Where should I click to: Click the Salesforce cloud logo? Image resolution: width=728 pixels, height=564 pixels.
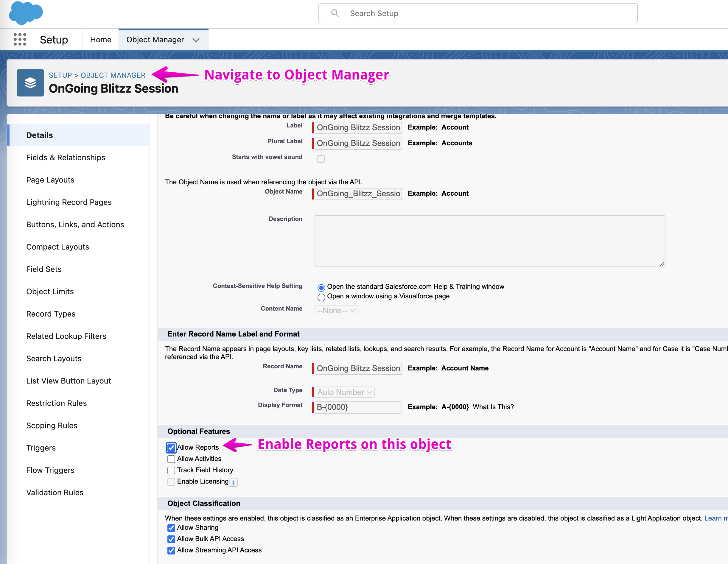click(x=26, y=13)
